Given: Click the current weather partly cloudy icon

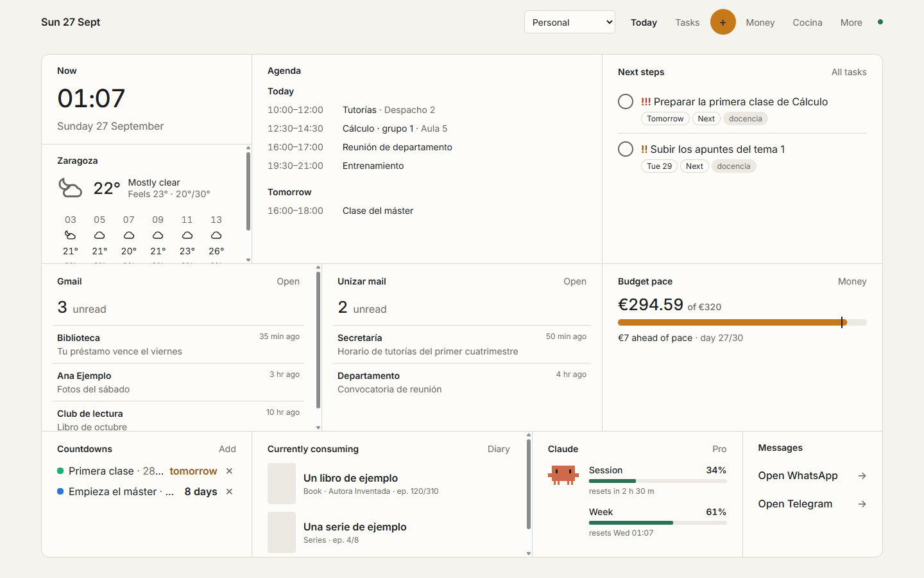Looking at the screenshot, I should (70, 188).
